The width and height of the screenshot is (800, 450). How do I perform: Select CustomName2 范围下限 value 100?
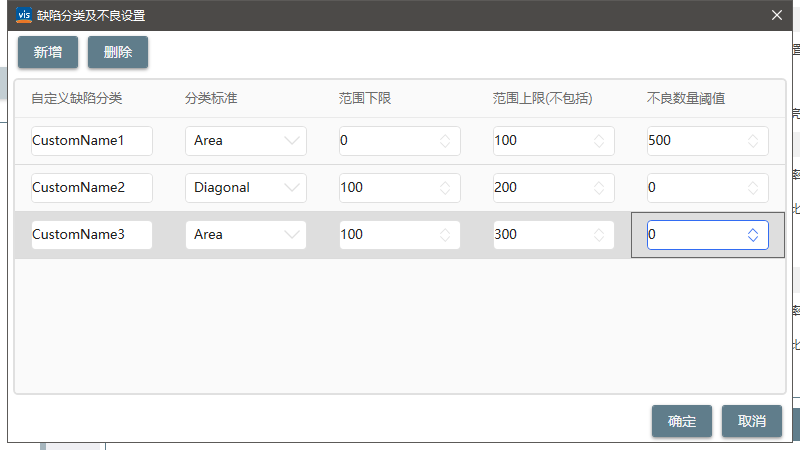tap(352, 187)
